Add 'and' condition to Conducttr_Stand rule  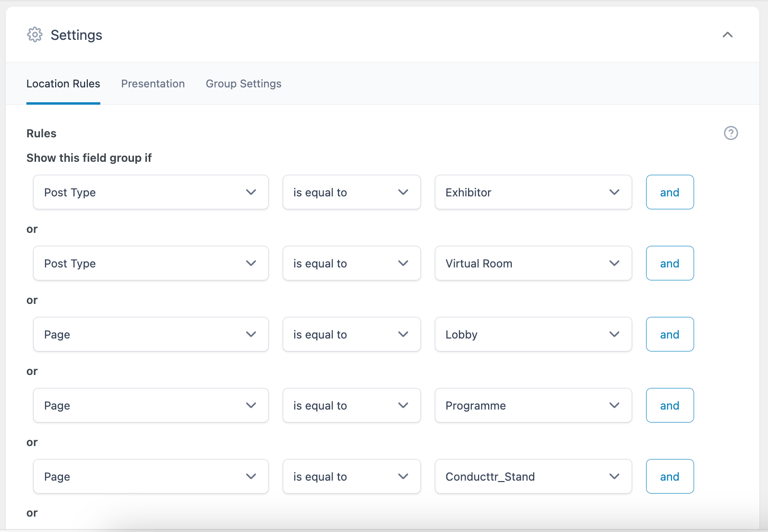click(x=670, y=476)
